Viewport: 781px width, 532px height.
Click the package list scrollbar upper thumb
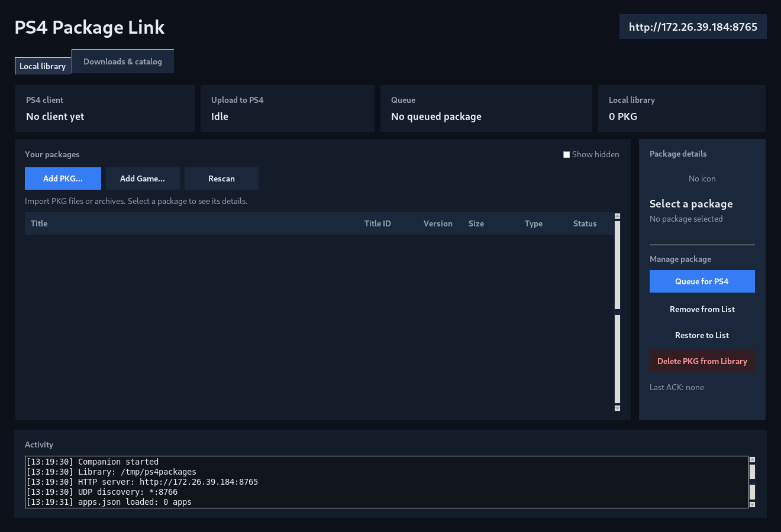click(617, 265)
